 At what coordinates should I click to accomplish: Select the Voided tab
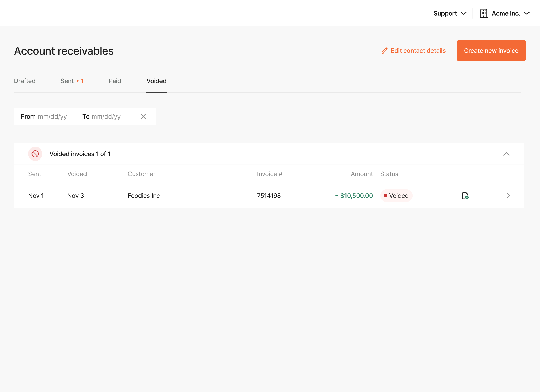pyautogui.click(x=156, y=81)
